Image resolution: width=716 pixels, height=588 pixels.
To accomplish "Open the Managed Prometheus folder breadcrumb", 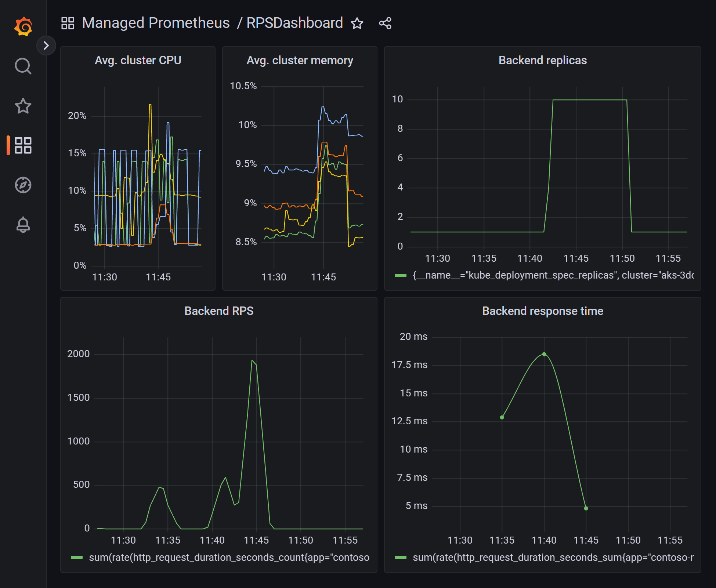I will (156, 23).
